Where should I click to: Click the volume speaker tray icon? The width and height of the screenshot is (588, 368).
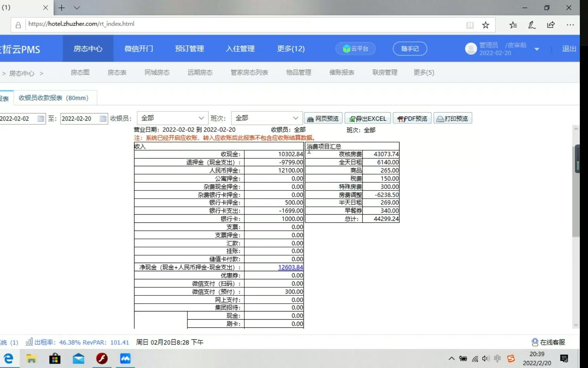click(x=486, y=358)
